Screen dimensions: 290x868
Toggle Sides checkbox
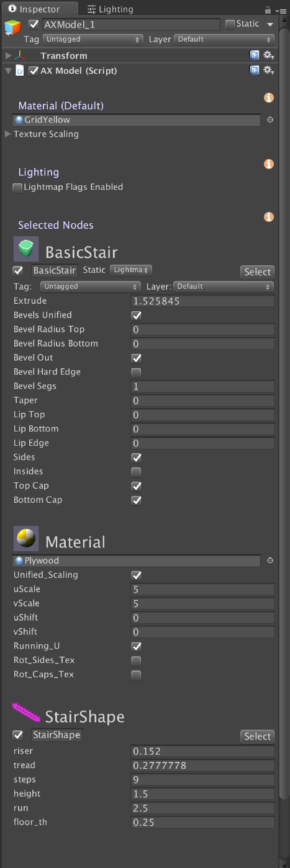(136, 458)
